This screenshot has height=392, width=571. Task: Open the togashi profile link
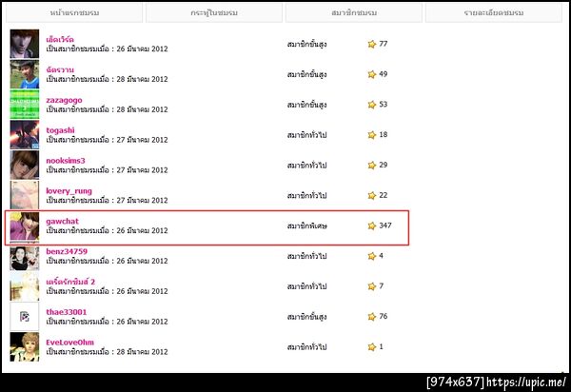point(60,130)
